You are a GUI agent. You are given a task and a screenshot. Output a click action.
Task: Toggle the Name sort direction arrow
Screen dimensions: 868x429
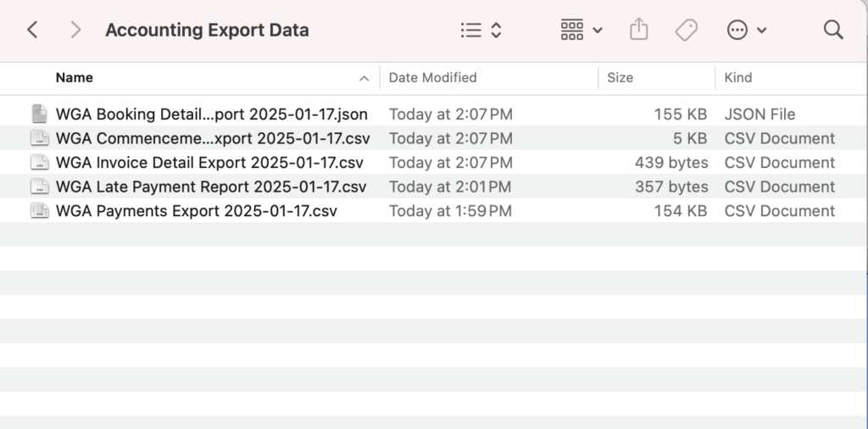click(x=364, y=79)
